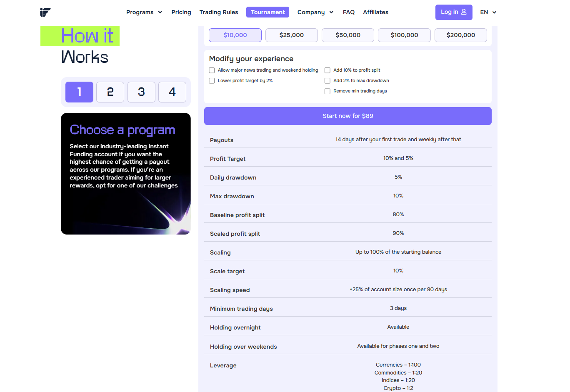Check Add 10% to profit split
The image size is (570, 392).
[327, 70]
